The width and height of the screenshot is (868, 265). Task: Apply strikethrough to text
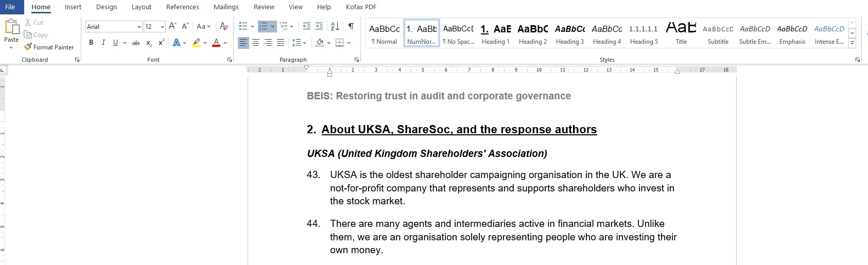(x=135, y=43)
